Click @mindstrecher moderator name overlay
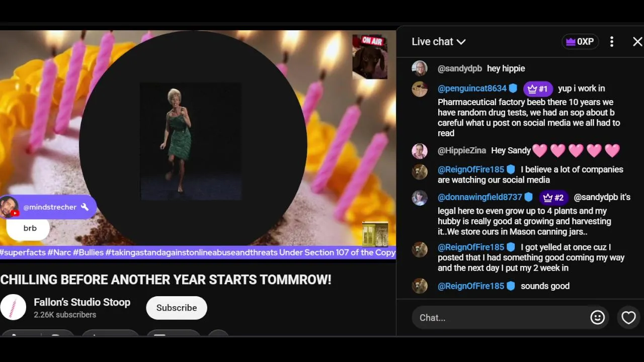The height and width of the screenshot is (362, 644). tap(50, 207)
